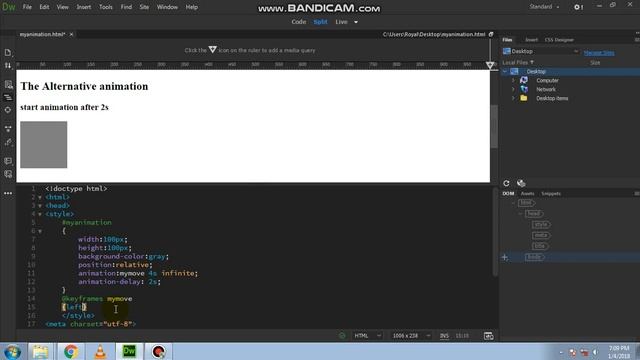This screenshot has width=640, height=360.
Task: Open the Insert menu
Action: [x=84, y=7]
